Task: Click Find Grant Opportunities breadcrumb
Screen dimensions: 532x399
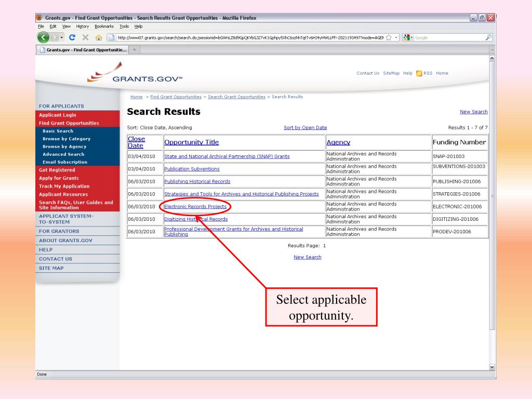Action: (x=176, y=97)
